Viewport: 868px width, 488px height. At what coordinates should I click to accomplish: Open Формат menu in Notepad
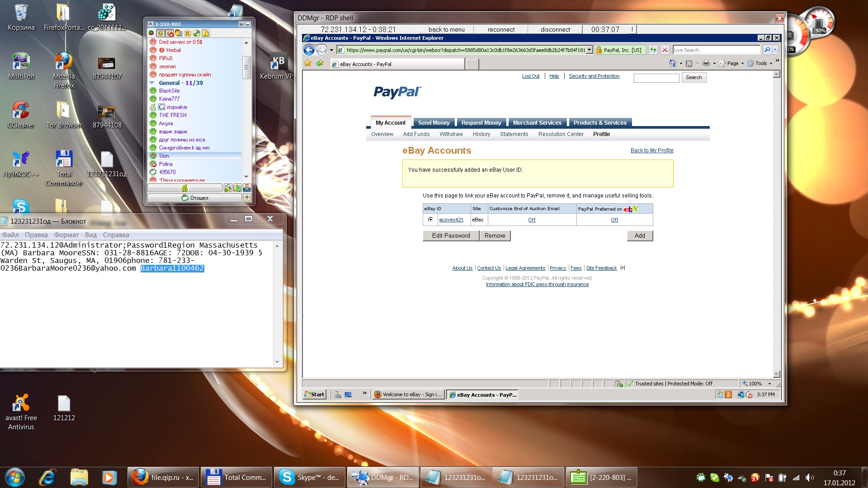click(66, 235)
